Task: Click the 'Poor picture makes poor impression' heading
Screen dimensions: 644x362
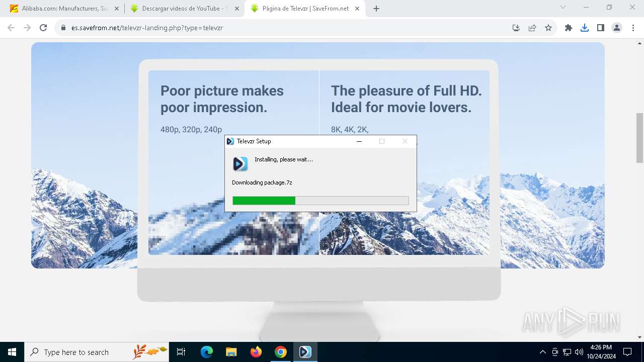Action: 222,99
